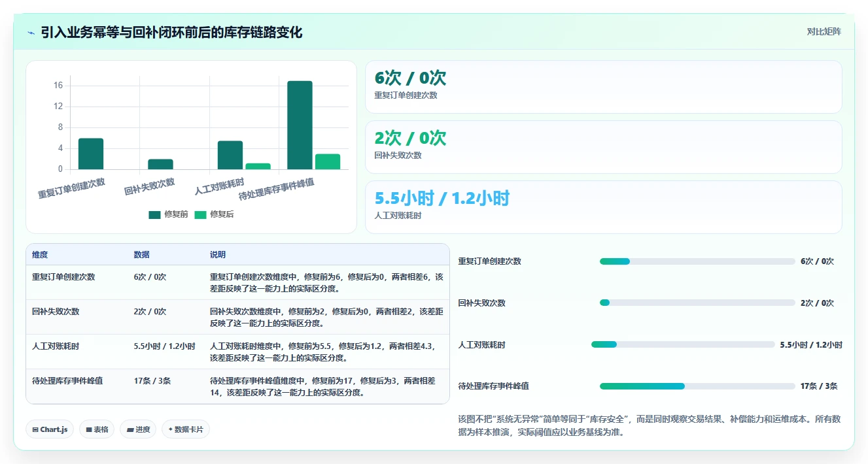The height and width of the screenshot is (464, 868).
Task: Click the 说明 column header
Action: point(218,254)
